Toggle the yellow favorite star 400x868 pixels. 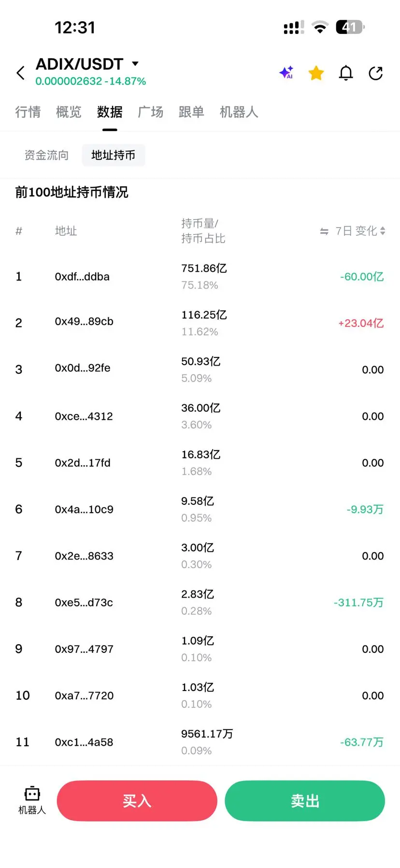(x=316, y=73)
